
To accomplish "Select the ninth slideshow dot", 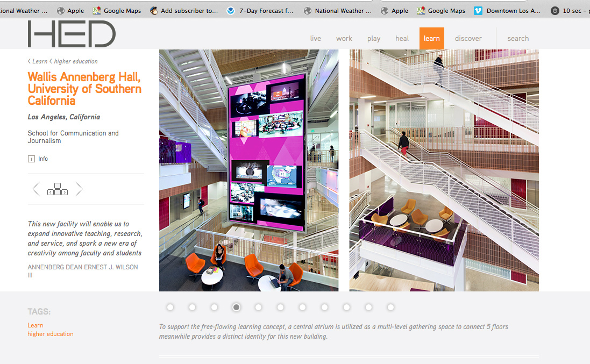I will [x=346, y=307].
